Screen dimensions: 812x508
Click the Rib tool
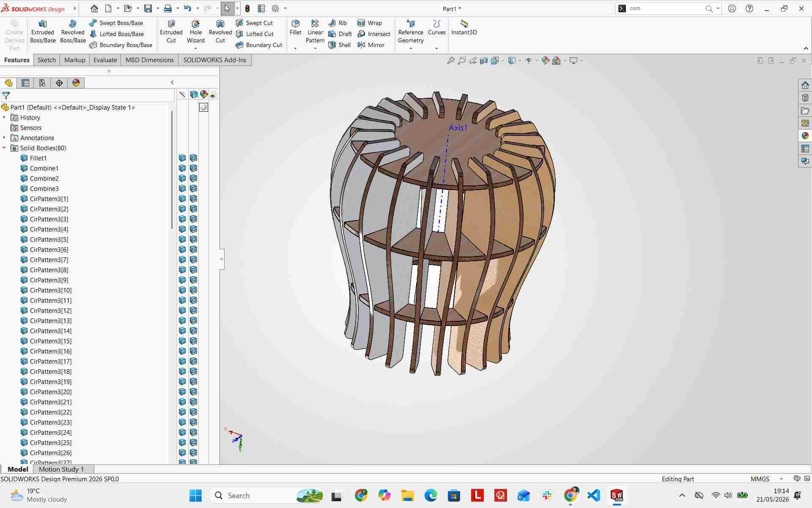click(337, 23)
